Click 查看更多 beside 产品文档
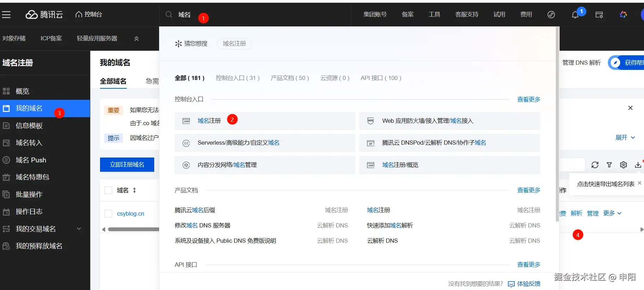The width and height of the screenshot is (644, 290). 529,190
